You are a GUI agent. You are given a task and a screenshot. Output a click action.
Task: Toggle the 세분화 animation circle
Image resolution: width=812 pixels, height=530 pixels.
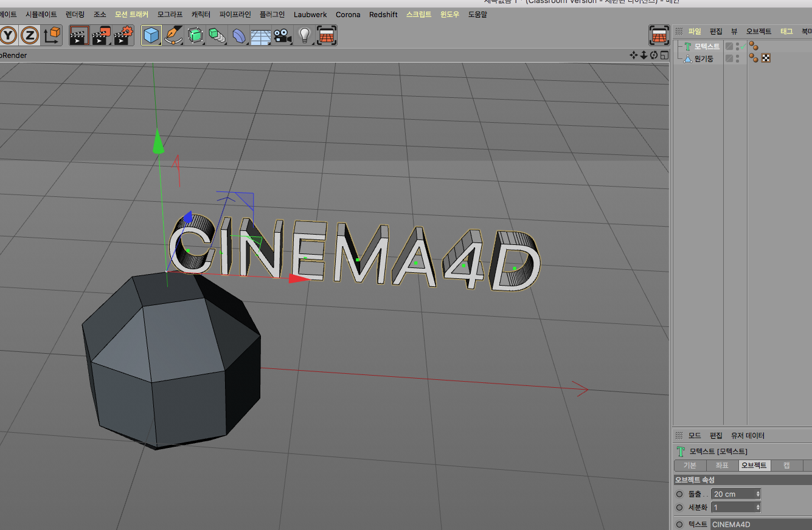pyautogui.click(x=679, y=508)
